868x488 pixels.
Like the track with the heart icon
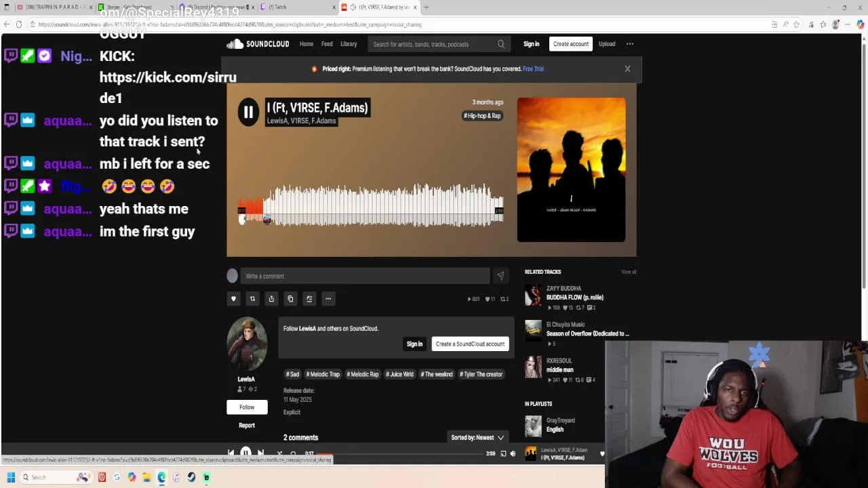tap(233, 299)
